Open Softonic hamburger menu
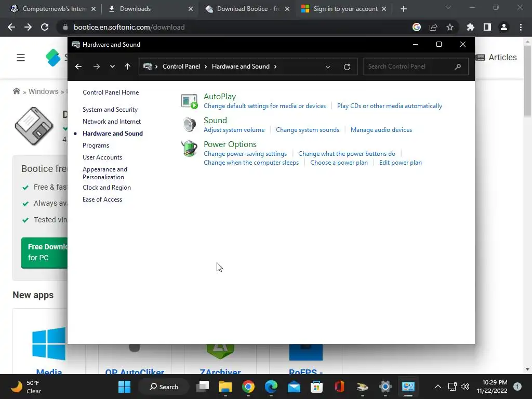 click(21, 58)
